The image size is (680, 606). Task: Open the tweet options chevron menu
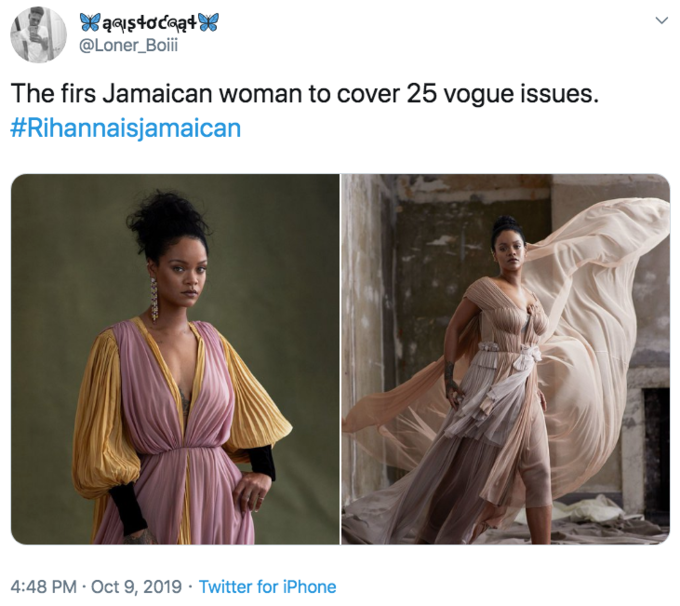point(661,20)
